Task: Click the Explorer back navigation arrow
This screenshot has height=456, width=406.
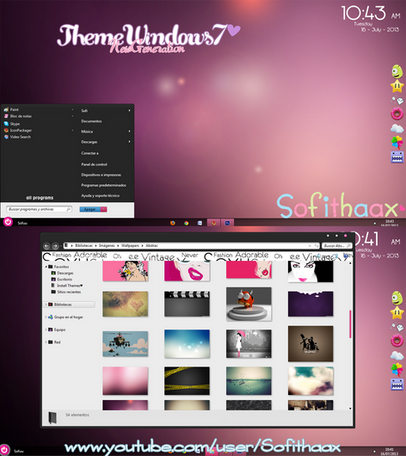Action: [x=46, y=246]
